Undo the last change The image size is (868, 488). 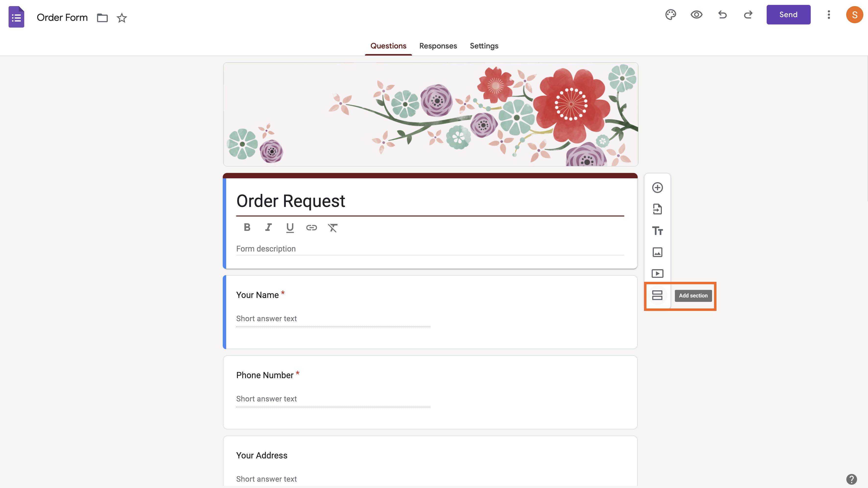pyautogui.click(x=722, y=15)
